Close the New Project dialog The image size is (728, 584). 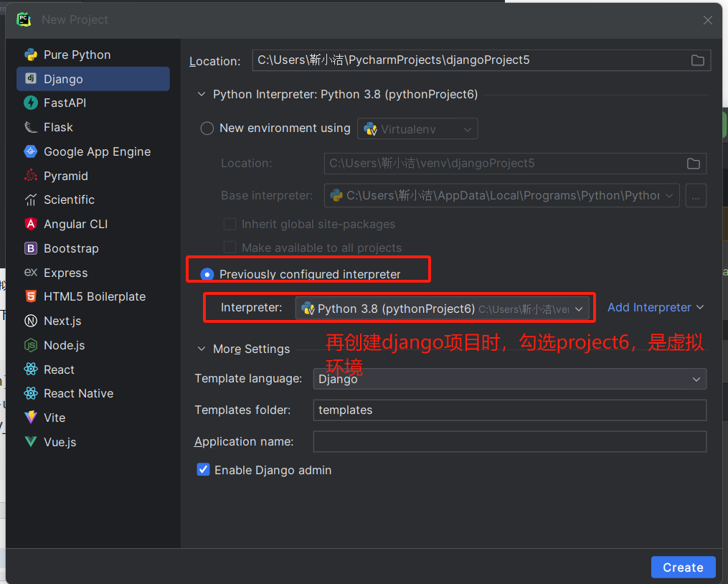tap(708, 20)
